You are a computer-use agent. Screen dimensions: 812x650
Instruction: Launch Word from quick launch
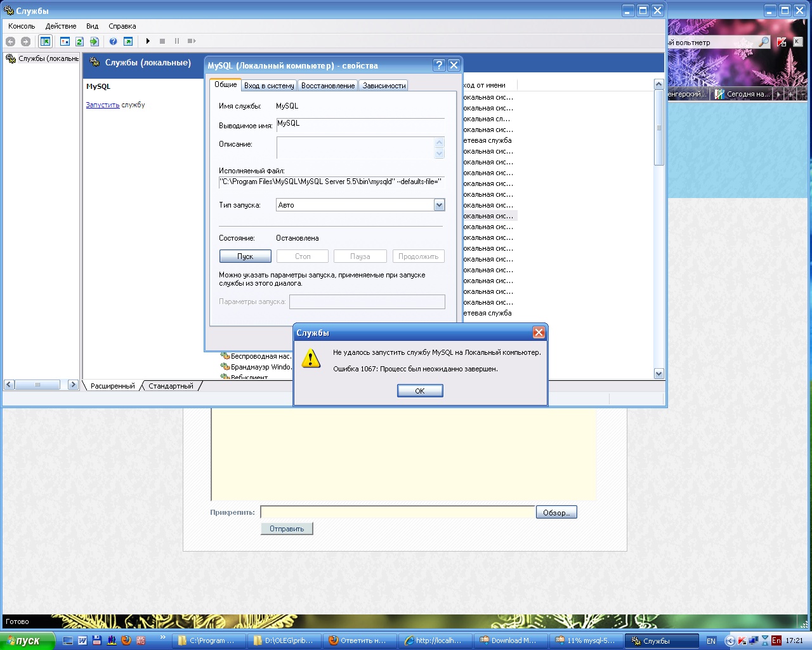pos(82,640)
